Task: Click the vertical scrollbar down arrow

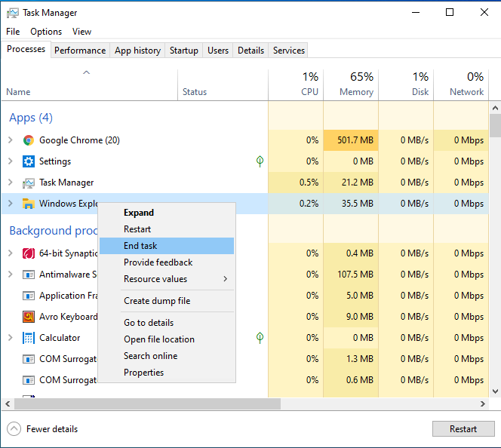Action: click(495, 391)
